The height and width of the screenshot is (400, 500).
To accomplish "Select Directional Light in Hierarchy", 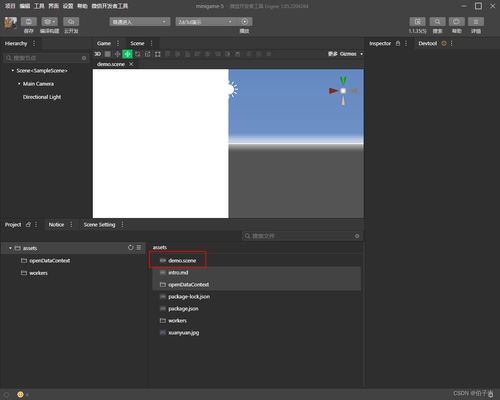I will tap(42, 97).
